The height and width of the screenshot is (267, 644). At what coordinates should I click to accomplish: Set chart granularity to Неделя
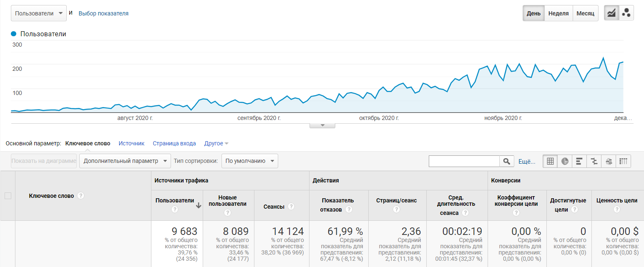point(558,13)
